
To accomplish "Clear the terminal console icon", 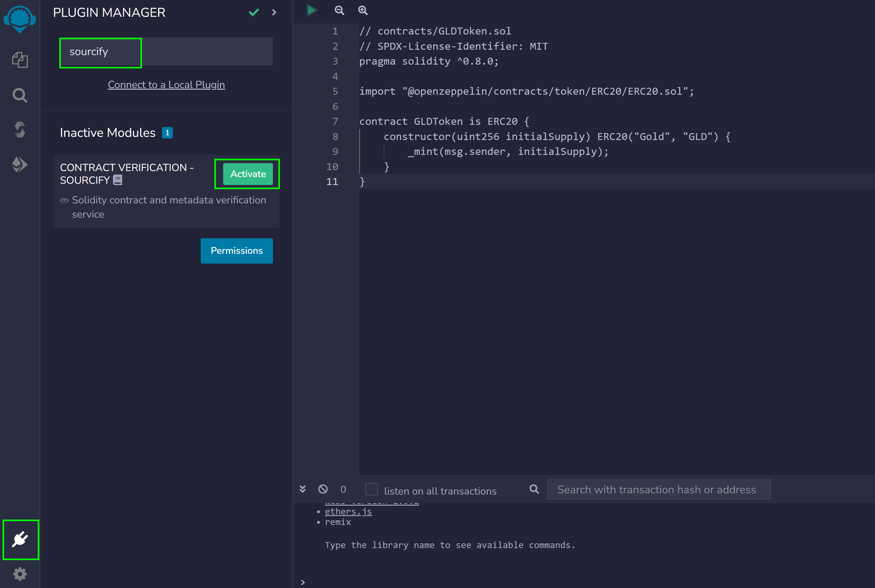I will click(323, 489).
